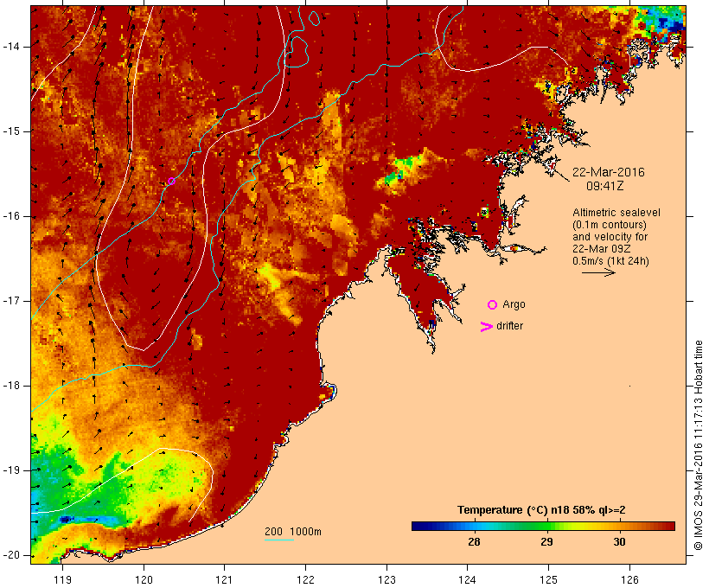Image resolution: width=709 pixels, height=588 pixels.
Task: Click the magenta drifter arrowhead in the legend
Action: (x=487, y=327)
